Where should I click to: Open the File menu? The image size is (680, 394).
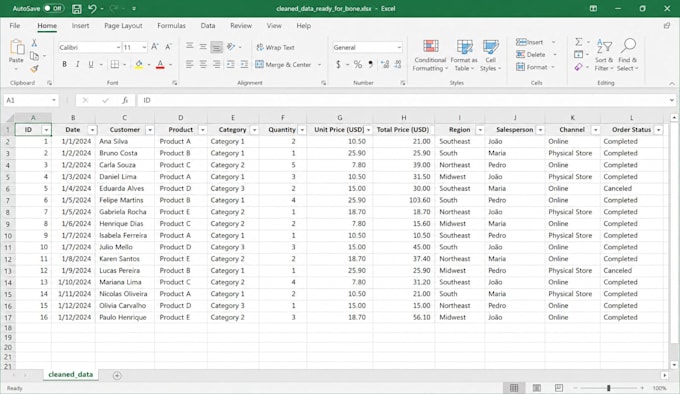(15, 26)
